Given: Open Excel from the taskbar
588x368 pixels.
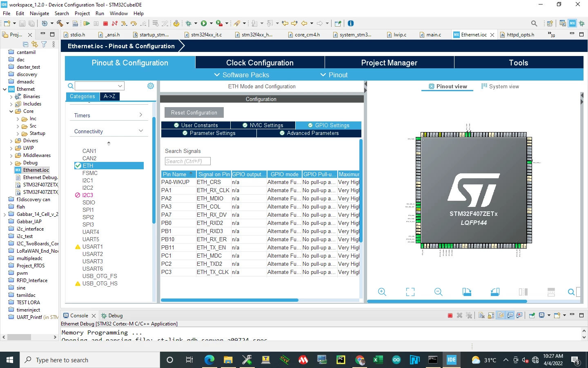Looking at the screenshot, I should 378,360.
